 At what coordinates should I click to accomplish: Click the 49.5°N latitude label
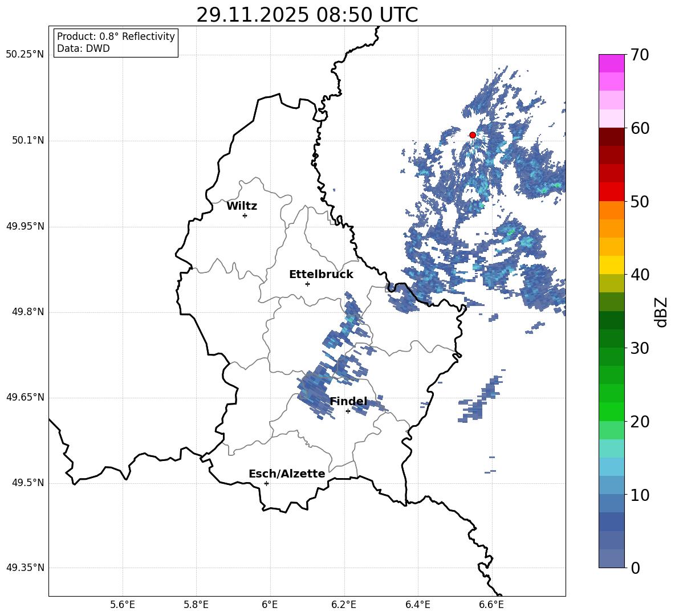click(x=28, y=483)
